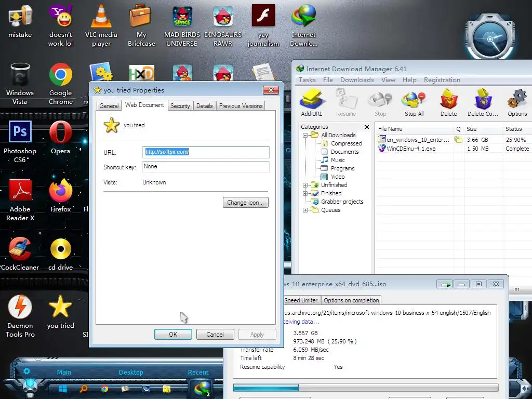Select the Compressed category
Image resolution: width=532 pixels, height=399 pixels.
tap(346, 143)
